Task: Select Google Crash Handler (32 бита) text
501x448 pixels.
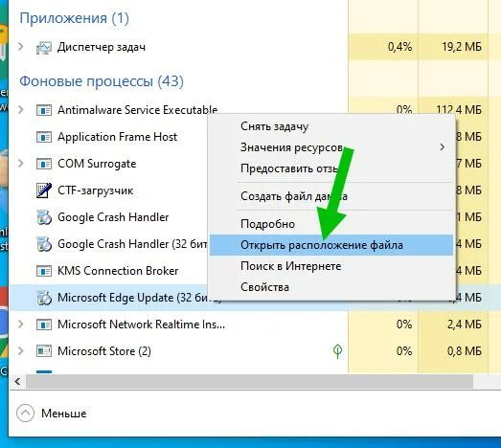Action: pyautogui.click(x=132, y=244)
